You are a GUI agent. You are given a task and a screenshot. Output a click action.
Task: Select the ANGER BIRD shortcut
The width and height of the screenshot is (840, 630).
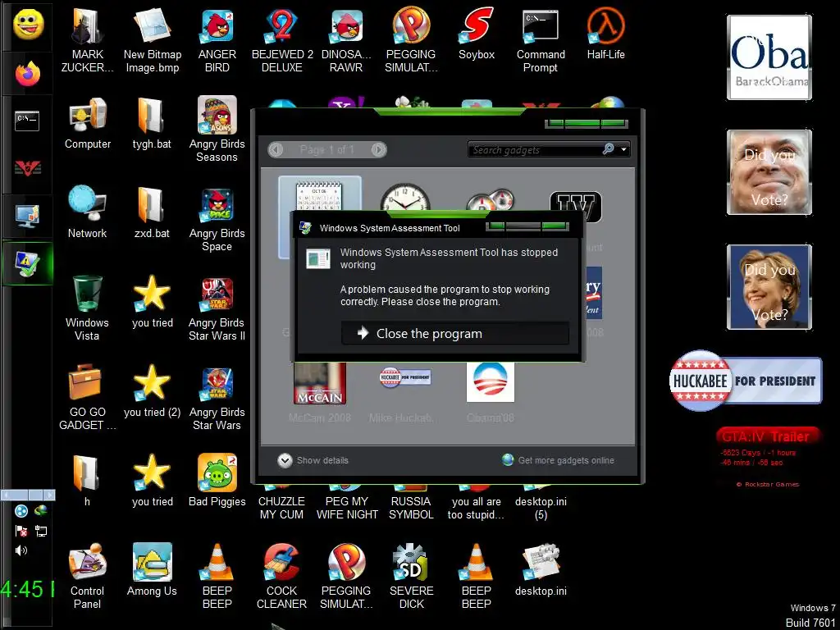[217, 41]
